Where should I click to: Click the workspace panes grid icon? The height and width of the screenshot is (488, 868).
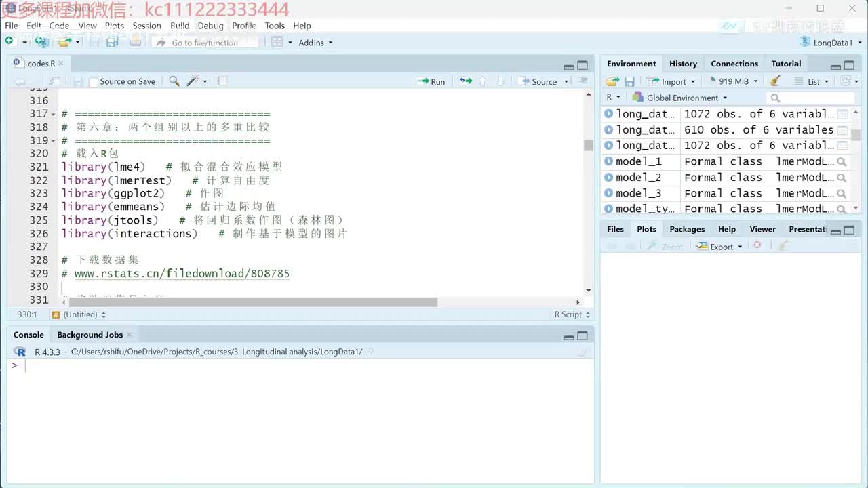(277, 42)
